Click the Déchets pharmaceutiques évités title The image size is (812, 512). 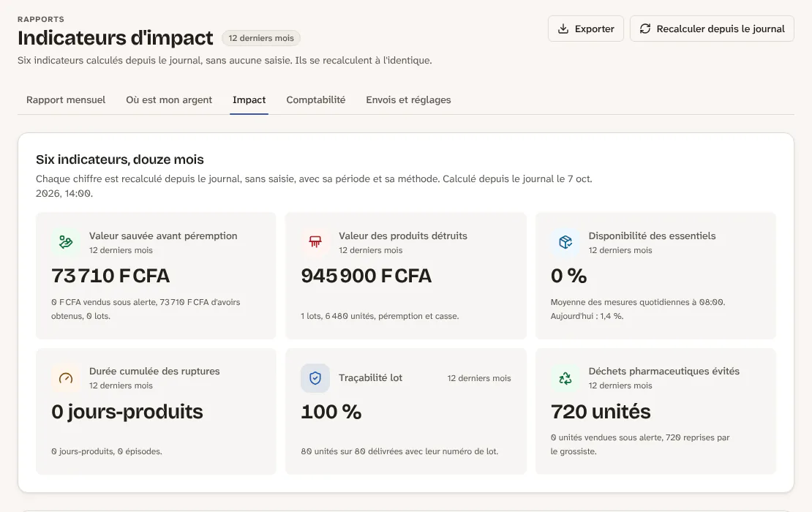tap(664, 371)
